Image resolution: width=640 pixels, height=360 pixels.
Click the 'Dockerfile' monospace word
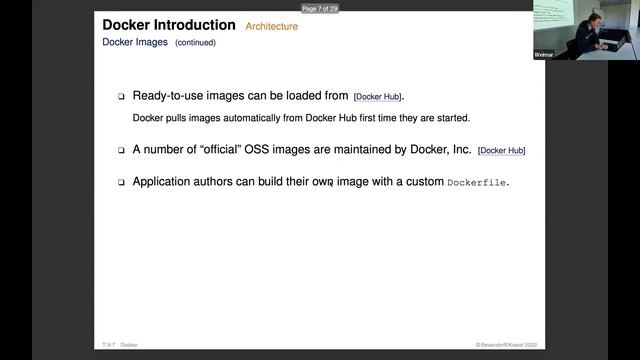pos(476,182)
